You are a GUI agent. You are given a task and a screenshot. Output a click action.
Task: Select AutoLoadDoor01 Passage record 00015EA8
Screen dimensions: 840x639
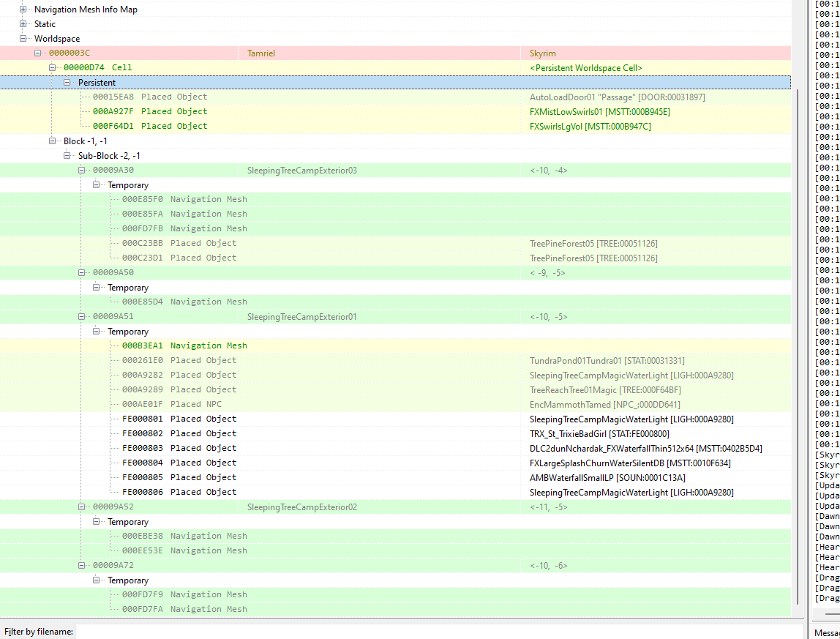click(395, 97)
